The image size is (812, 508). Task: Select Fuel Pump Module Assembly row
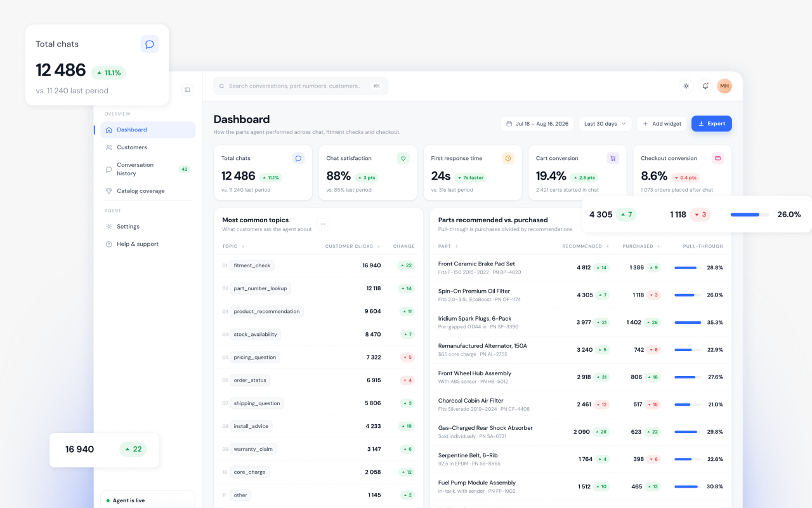click(x=580, y=486)
